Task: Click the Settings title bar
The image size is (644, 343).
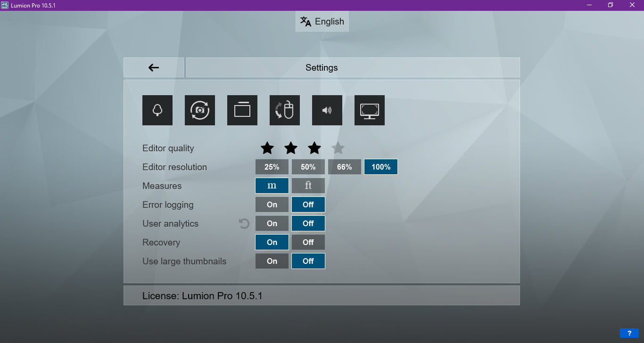Action: pyautogui.click(x=353, y=67)
